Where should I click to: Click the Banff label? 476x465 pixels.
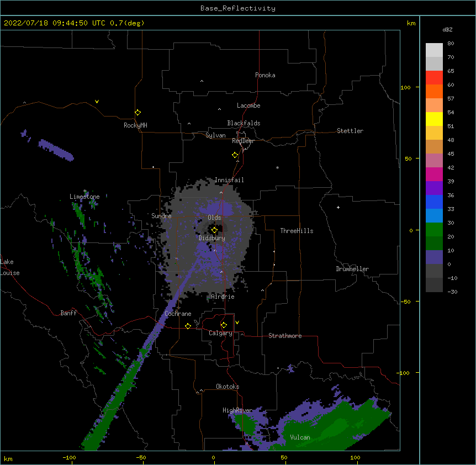pos(68,313)
